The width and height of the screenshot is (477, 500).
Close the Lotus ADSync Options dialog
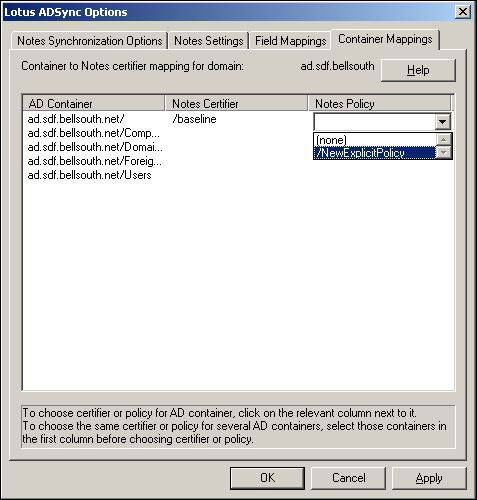click(463, 12)
